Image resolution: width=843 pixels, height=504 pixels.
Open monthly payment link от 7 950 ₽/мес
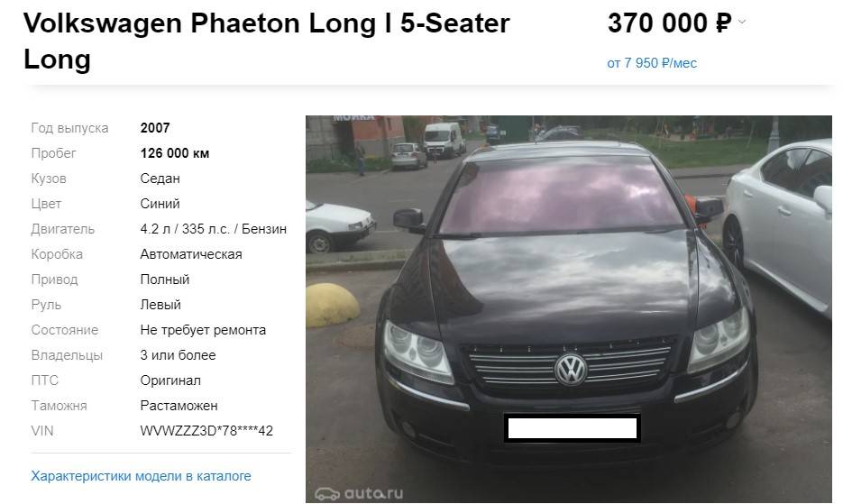click(x=652, y=63)
